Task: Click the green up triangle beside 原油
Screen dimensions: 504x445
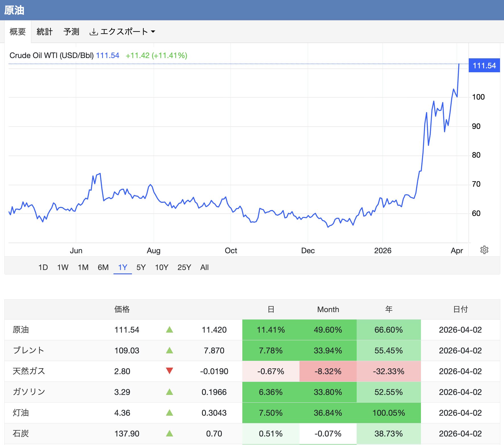Action: [x=170, y=330]
